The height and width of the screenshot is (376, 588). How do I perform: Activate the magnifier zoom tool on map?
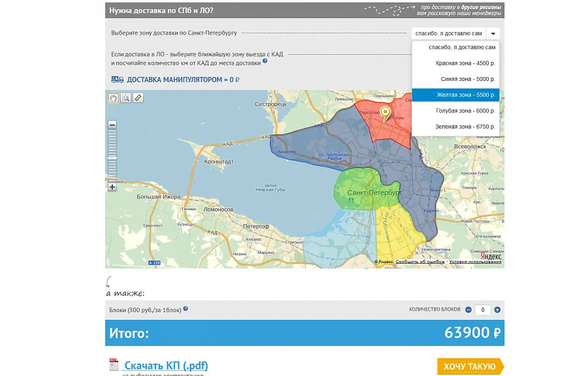click(125, 98)
